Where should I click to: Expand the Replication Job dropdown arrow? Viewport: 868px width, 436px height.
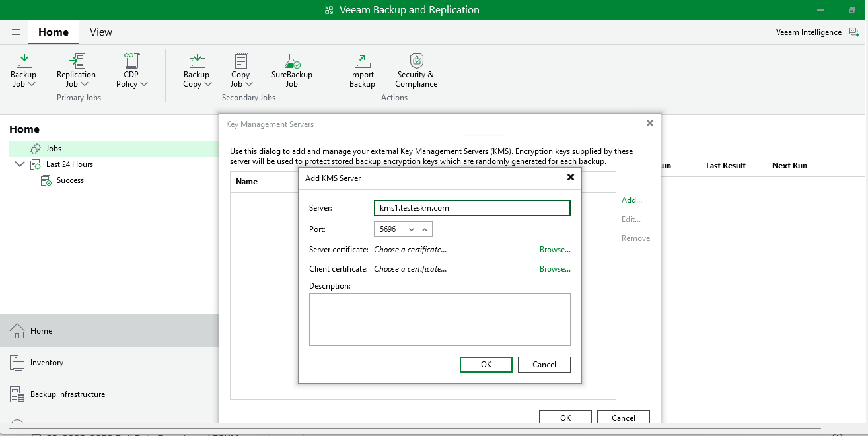85,84
